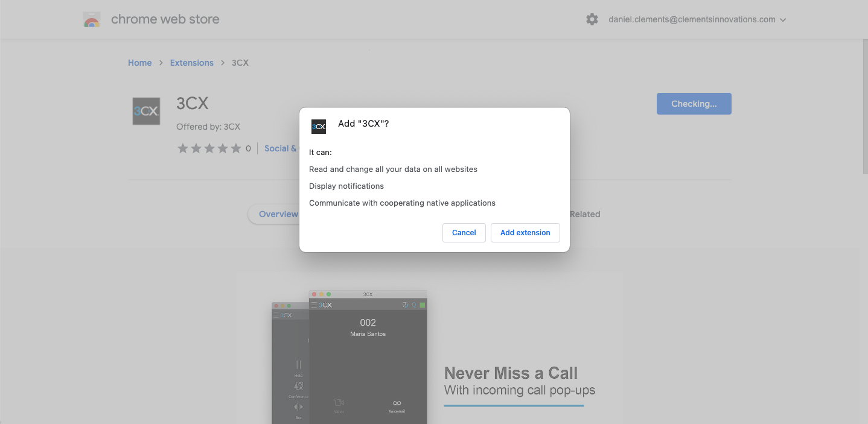Click the 3CX breadcrumb text
Viewport: 868px width, 424px height.
point(240,63)
